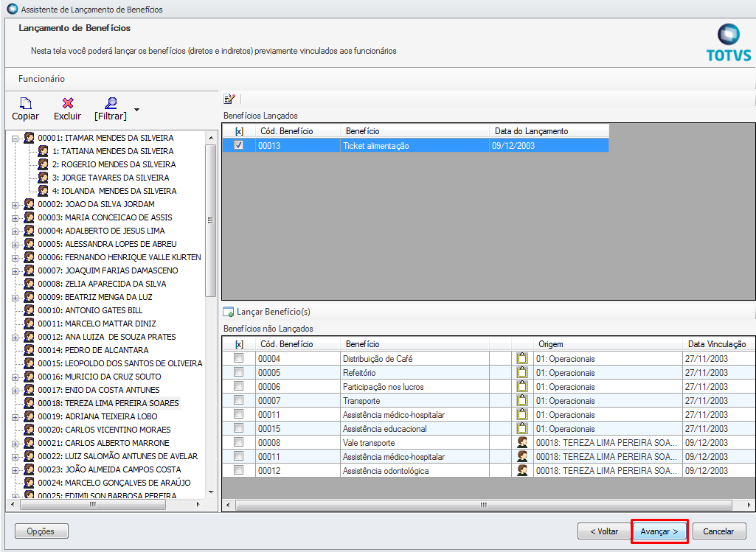This screenshot has width=756, height=552.
Task: Collapse the 00001 ITAMAR MENDES tree node
Action: 15,139
